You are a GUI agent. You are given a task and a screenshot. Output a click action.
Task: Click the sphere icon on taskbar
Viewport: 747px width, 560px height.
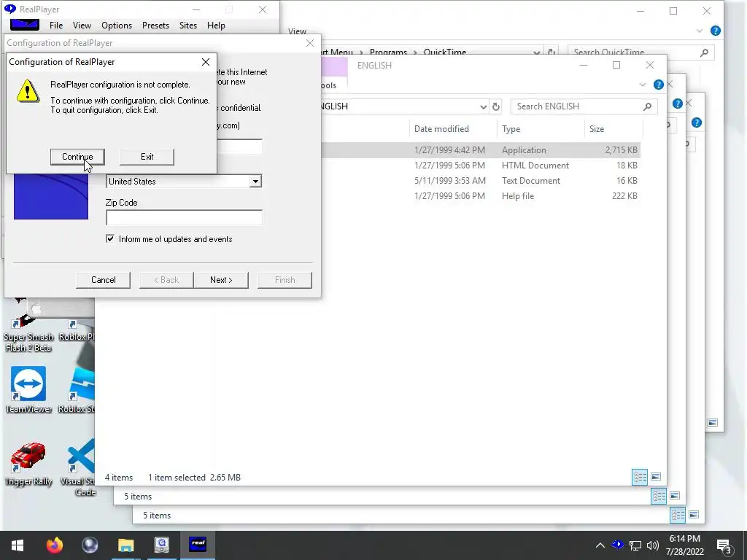coord(90,545)
